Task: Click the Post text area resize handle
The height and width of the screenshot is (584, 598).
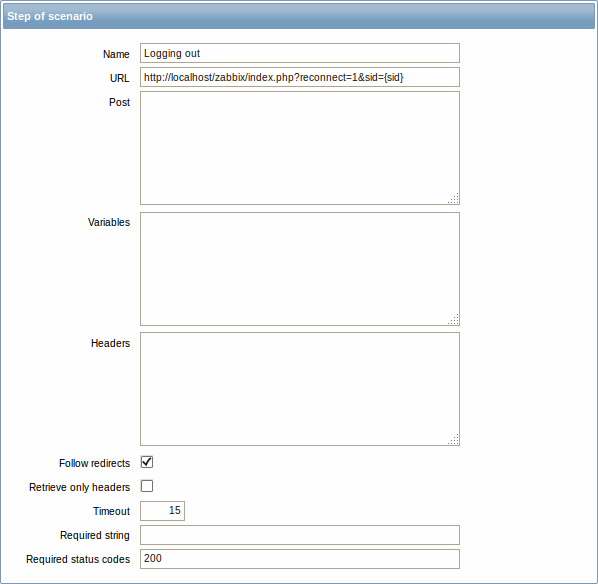Action: click(x=453, y=198)
